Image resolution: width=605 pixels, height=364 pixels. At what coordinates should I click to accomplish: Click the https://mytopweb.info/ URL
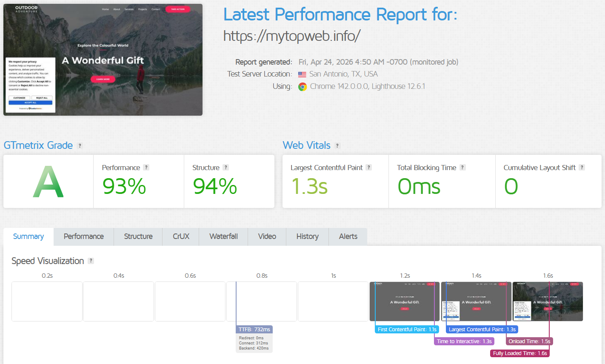(x=292, y=36)
